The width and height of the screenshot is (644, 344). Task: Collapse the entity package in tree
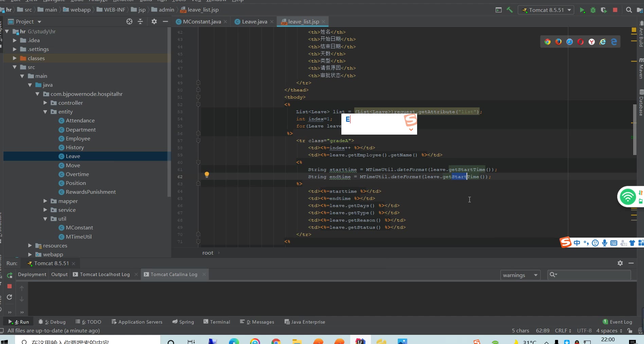click(45, 112)
